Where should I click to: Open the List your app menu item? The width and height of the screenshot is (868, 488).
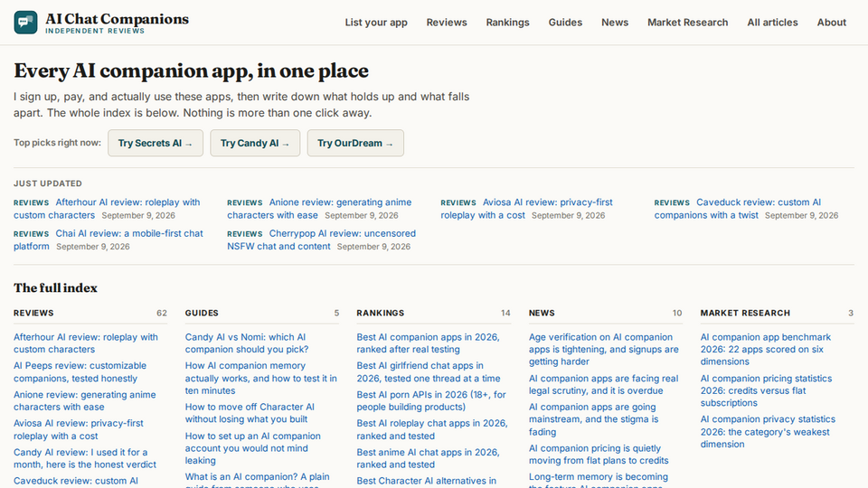[376, 23]
